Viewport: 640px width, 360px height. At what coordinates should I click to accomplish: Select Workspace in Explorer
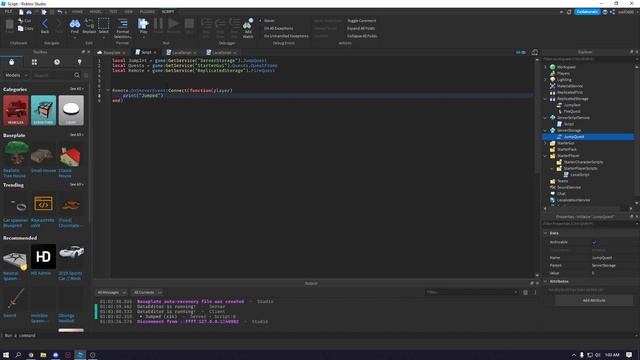point(566,67)
